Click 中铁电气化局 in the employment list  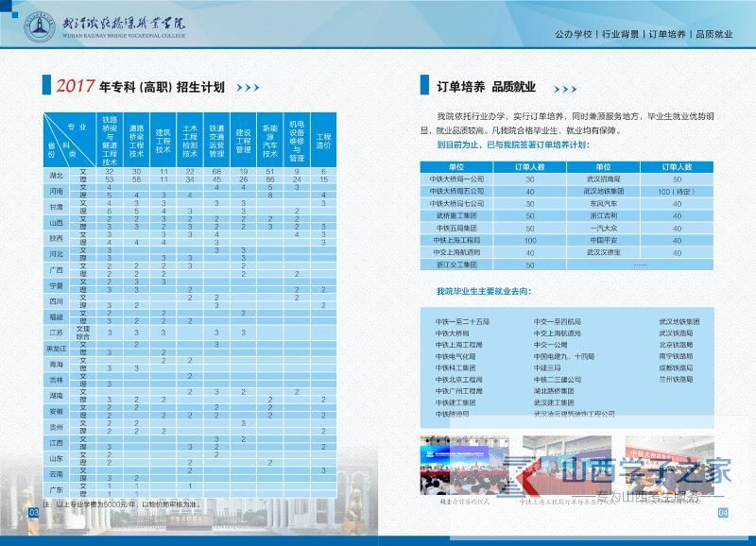point(455,356)
